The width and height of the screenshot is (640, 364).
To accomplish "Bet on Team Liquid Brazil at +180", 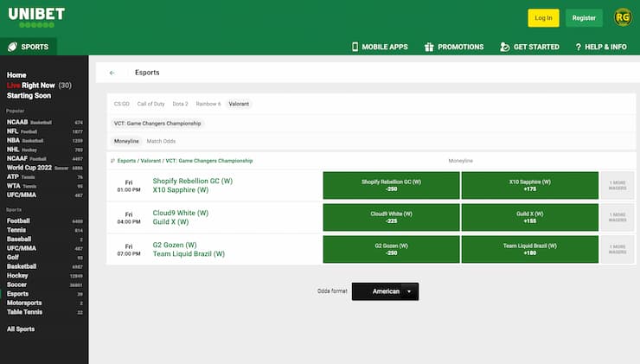I will pyautogui.click(x=530, y=249).
